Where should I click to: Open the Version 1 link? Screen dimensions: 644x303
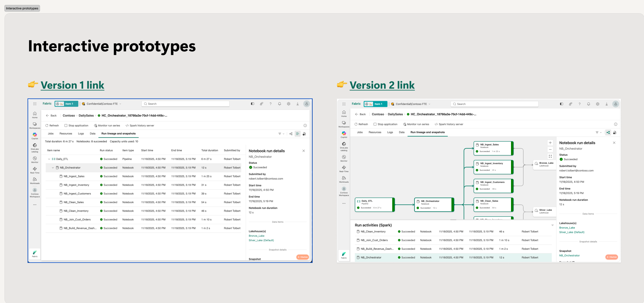72,85
